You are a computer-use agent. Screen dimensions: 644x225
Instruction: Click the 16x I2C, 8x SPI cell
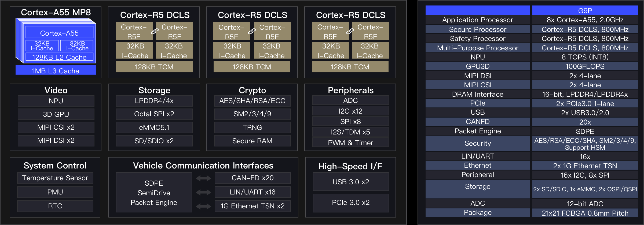585,175
